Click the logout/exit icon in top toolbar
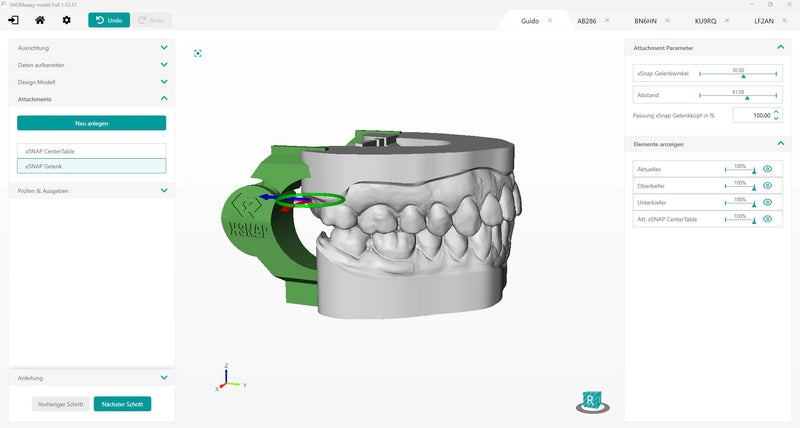 pos(13,20)
